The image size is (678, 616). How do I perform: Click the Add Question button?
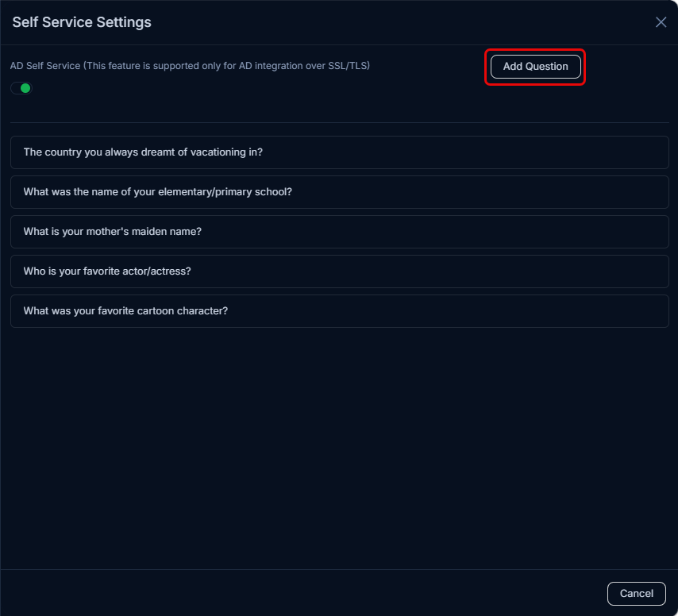pos(535,67)
